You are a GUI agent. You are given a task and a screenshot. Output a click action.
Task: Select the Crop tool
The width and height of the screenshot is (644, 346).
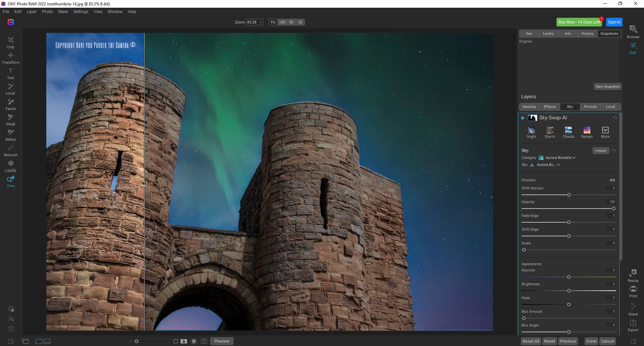click(x=10, y=42)
